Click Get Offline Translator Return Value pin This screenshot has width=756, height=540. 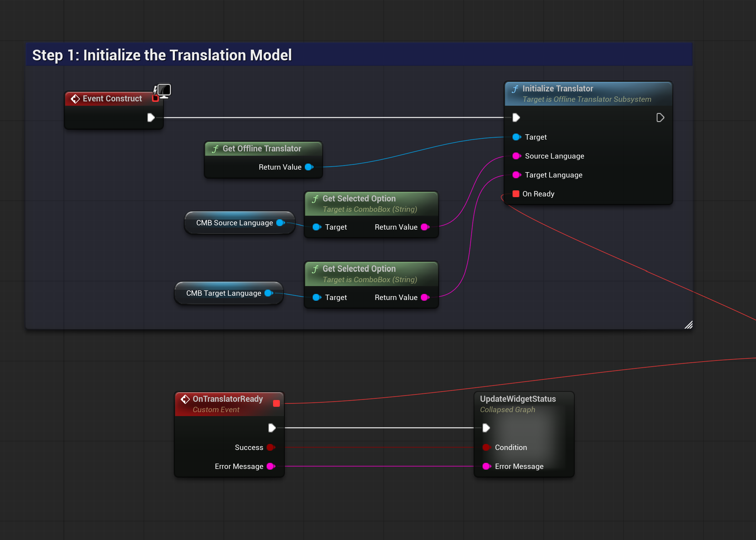tap(309, 167)
